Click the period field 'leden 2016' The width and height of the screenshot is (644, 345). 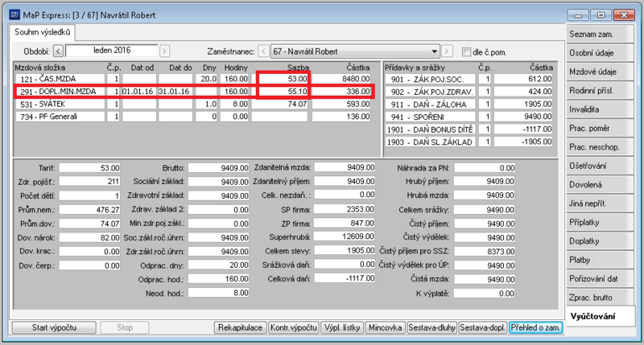coord(112,51)
